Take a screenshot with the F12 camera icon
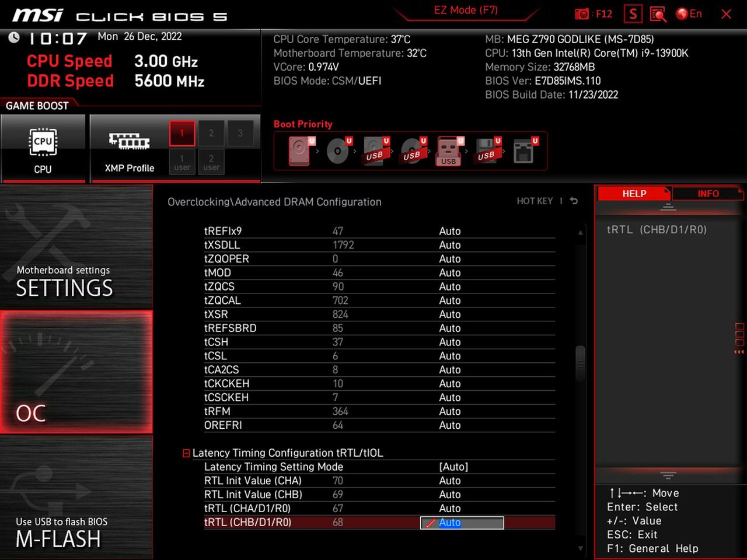 click(x=582, y=14)
